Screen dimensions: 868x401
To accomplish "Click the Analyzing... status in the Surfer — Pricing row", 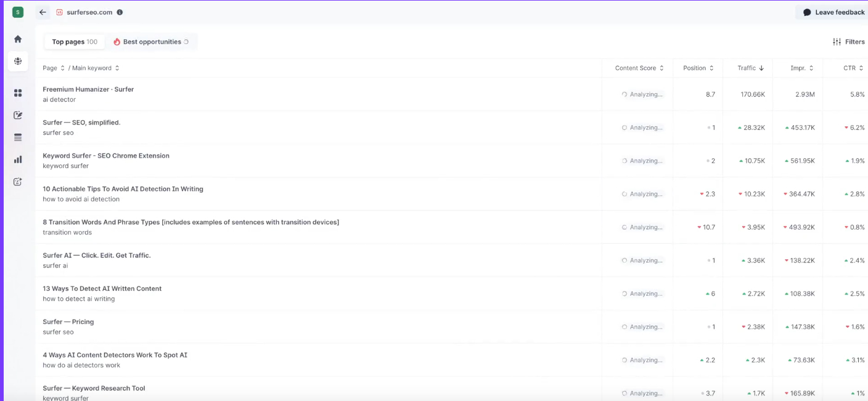I will tap(642, 328).
